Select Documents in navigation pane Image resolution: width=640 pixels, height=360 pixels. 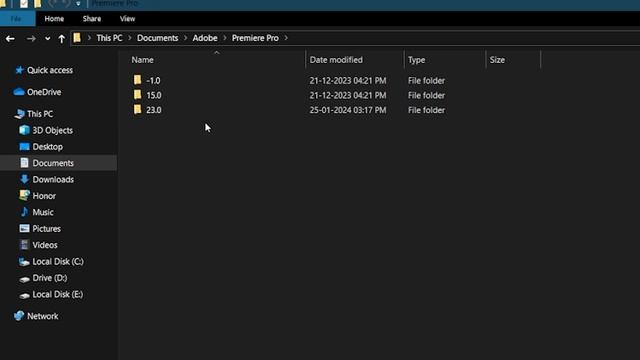tap(53, 163)
